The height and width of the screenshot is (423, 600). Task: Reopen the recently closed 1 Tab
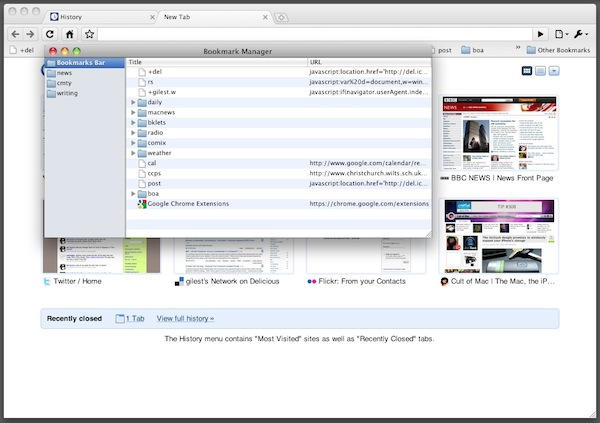point(130,318)
